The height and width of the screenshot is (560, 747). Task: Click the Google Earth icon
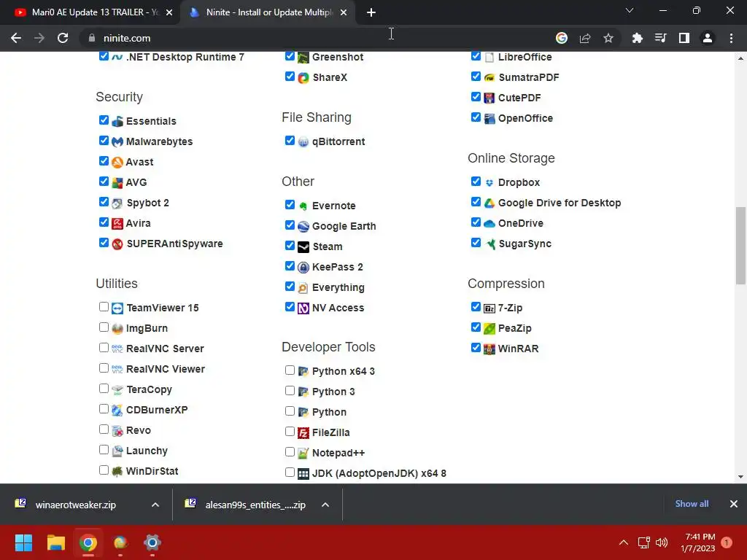(303, 227)
